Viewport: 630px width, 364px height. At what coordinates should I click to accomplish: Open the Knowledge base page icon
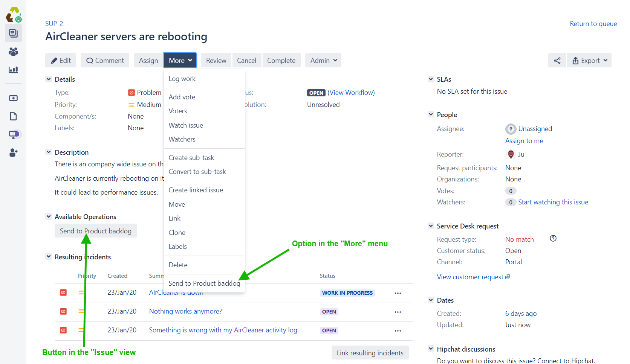13,116
